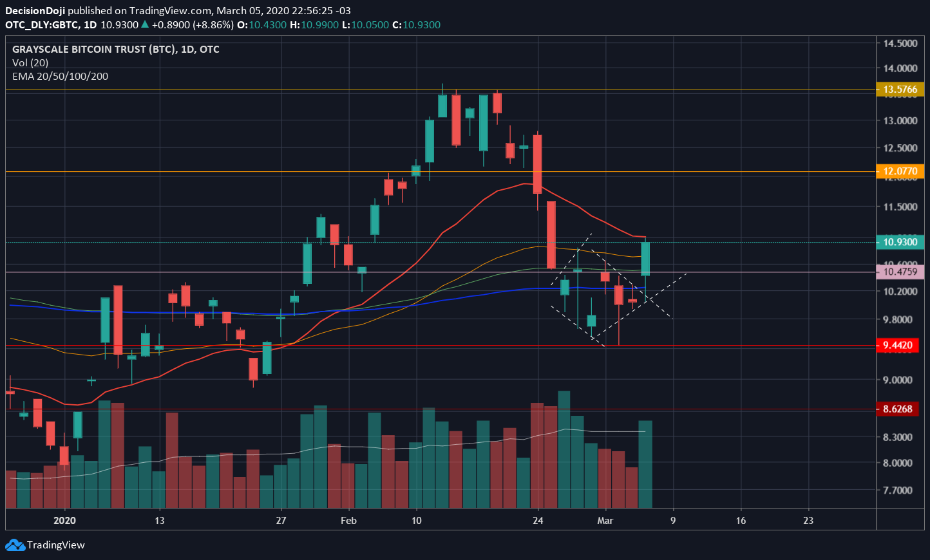Click the tallest green volume bar near Feb 26

pyautogui.click(x=564, y=449)
